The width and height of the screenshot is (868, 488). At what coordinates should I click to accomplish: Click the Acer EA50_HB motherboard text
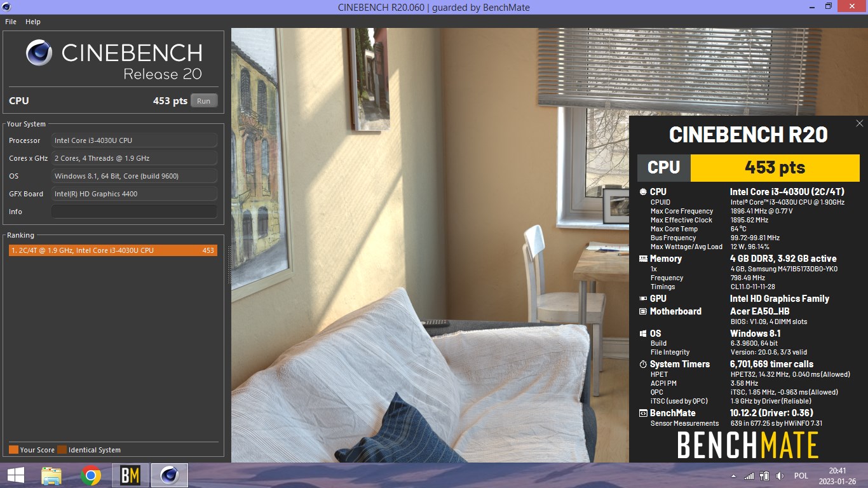click(760, 311)
